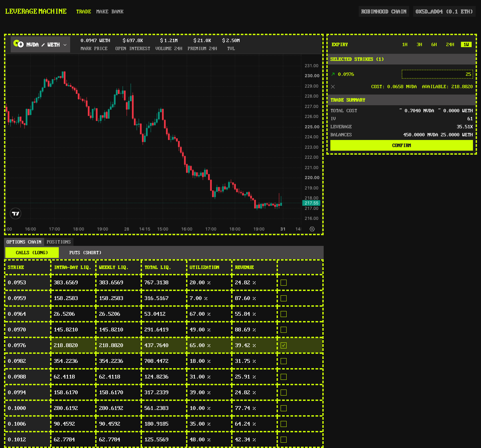Viewport: 481px width, 448px height.
Task: Click the Confirm trade button
Action: point(401,145)
